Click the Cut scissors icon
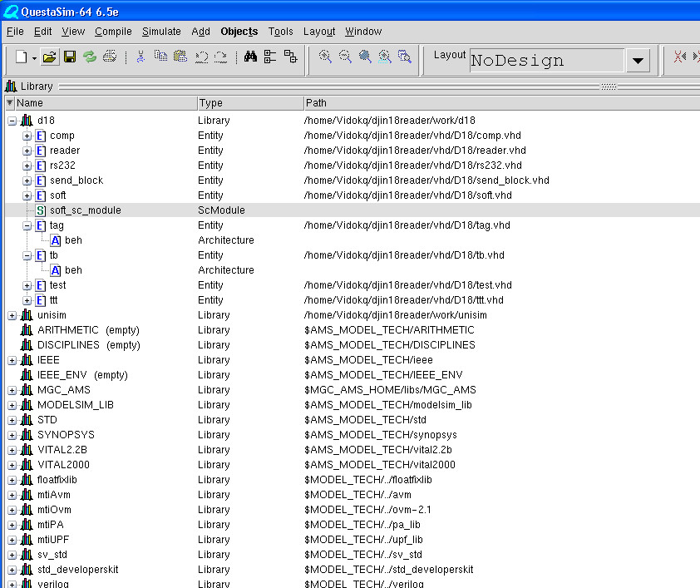The height and width of the screenshot is (588, 700). 140,57
